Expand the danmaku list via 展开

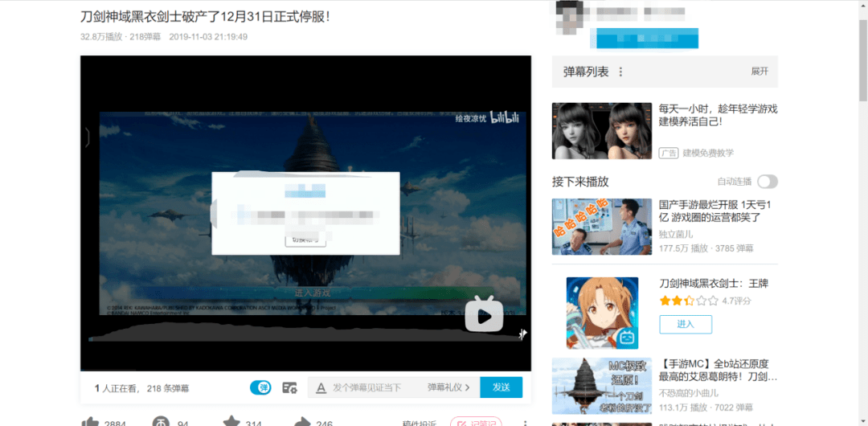[x=759, y=72]
